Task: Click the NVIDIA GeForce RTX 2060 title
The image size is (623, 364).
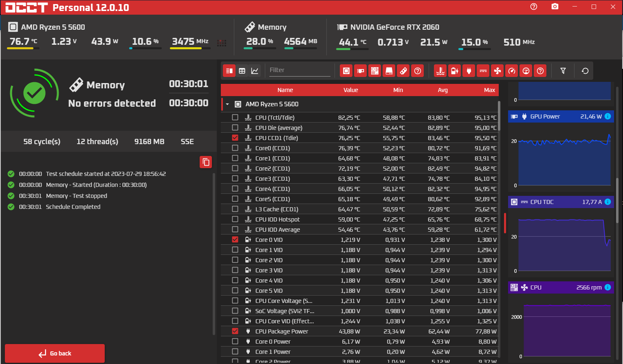Action: click(x=395, y=27)
